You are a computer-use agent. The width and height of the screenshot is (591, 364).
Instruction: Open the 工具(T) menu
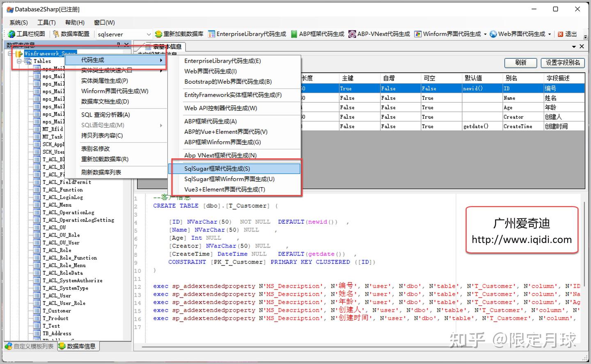click(x=46, y=23)
